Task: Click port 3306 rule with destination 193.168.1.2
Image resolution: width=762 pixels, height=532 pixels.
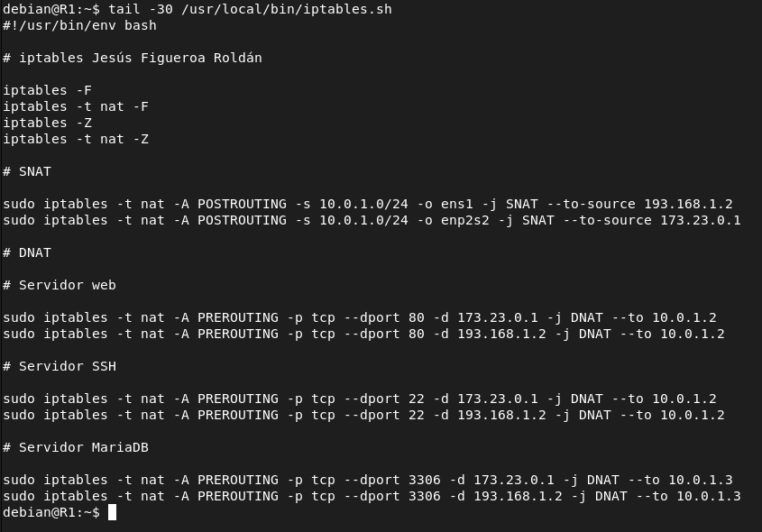Action: (372, 496)
